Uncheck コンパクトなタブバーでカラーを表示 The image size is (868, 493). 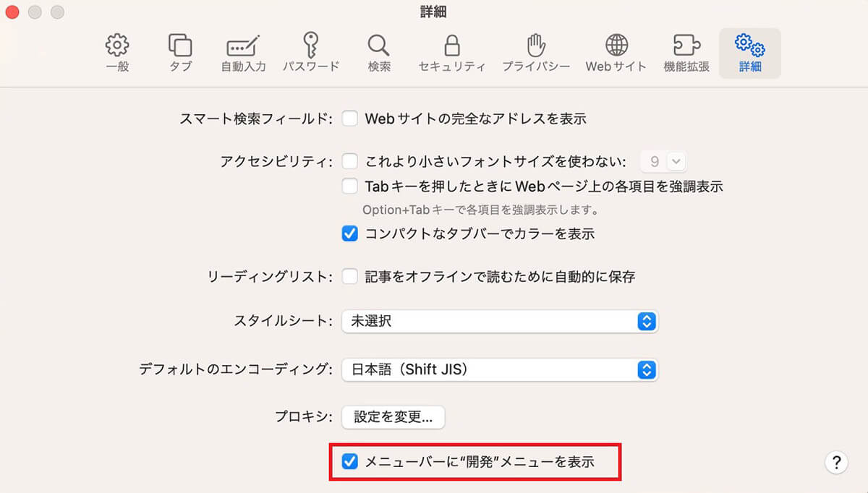(x=350, y=233)
